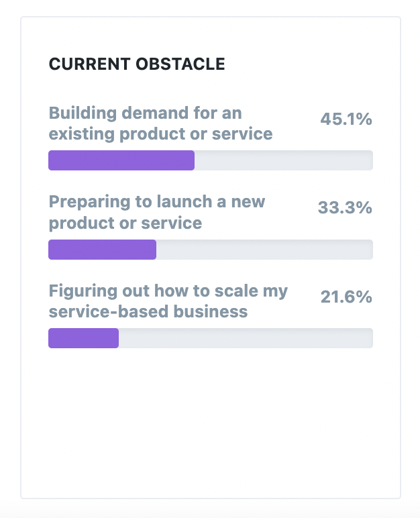This screenshot has height=518, width=420.
Task: Click the 33.3% percentage value
Action: tap(345, 208)
